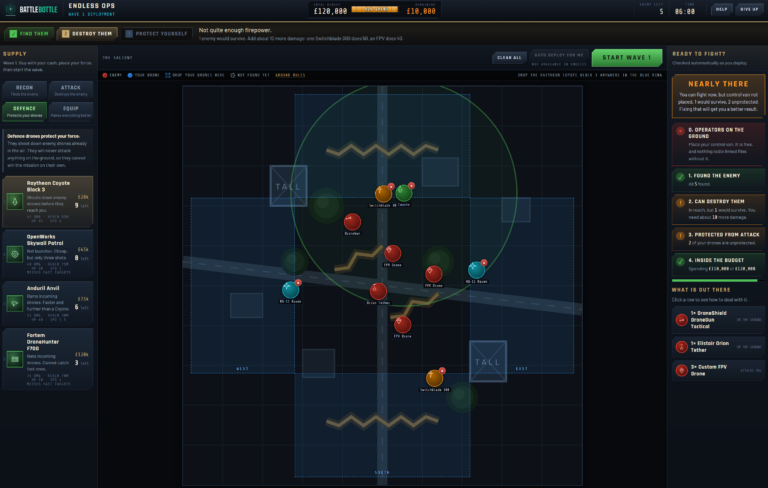
Task: Click the red Enemy legend dot
Action: [x=105, y=75]
